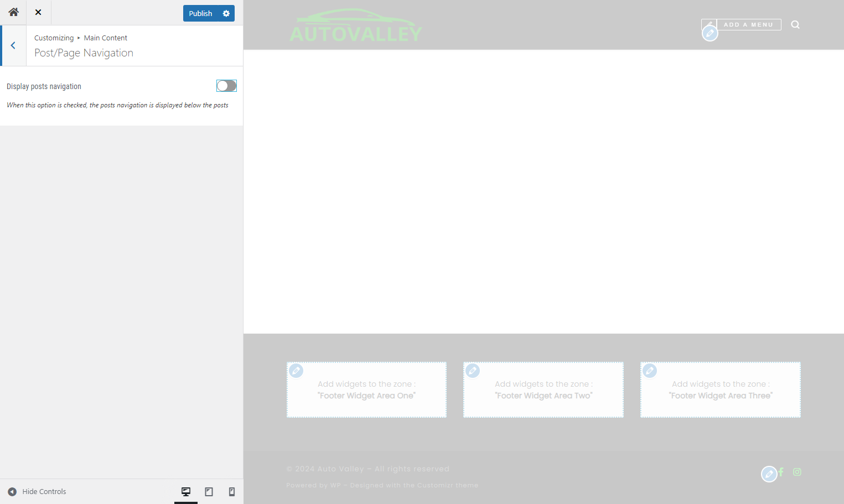Click the AutoValley site logo
Image resolution: width=844 pixels, height=504 pixels.
click(356, 25)
